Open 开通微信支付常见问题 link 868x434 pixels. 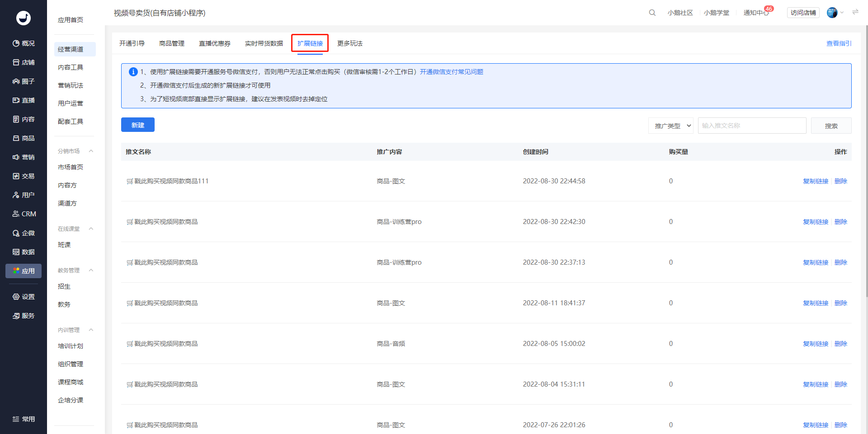click(452, 72)
